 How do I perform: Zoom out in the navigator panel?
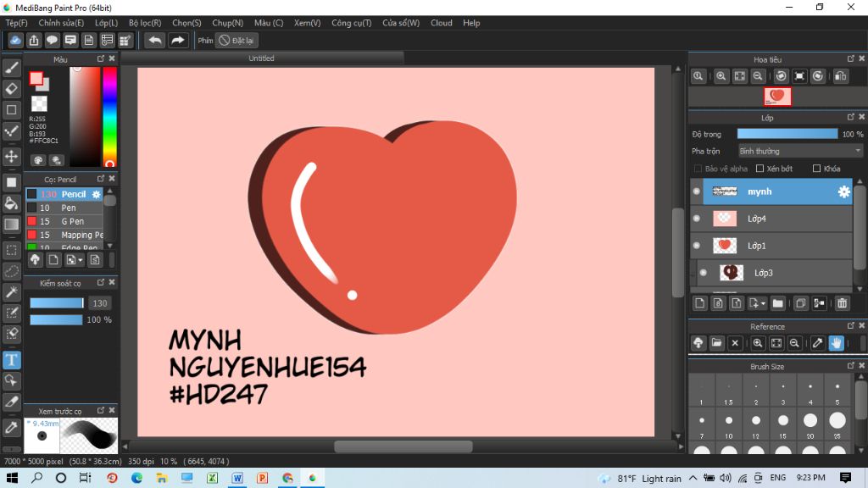click(758, 75)
